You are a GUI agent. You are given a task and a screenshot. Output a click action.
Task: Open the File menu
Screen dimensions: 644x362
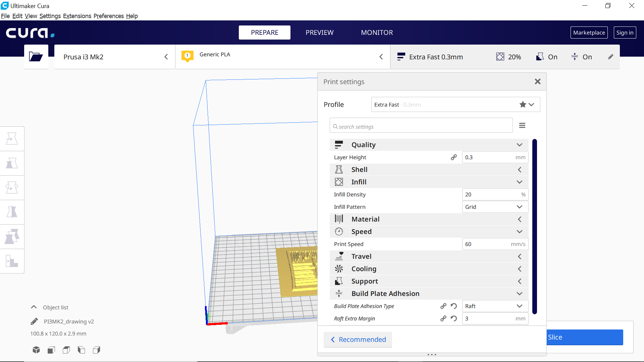point(5,16)
